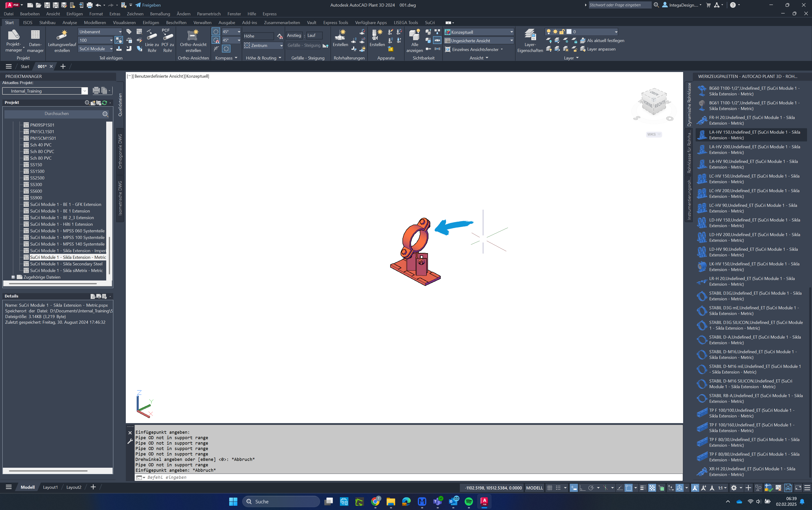
Task: Toggle 2D object snap square icon
Action: [x=629, y=488]
